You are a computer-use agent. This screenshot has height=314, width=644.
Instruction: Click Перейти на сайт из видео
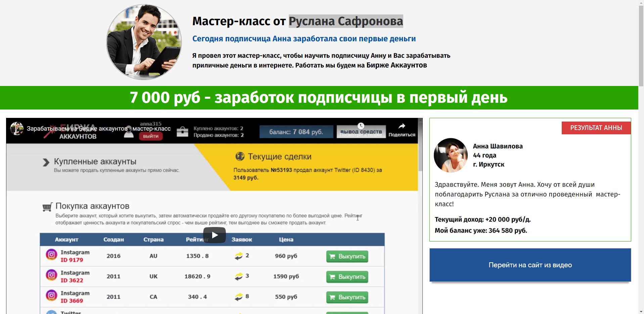click(530, 265)
